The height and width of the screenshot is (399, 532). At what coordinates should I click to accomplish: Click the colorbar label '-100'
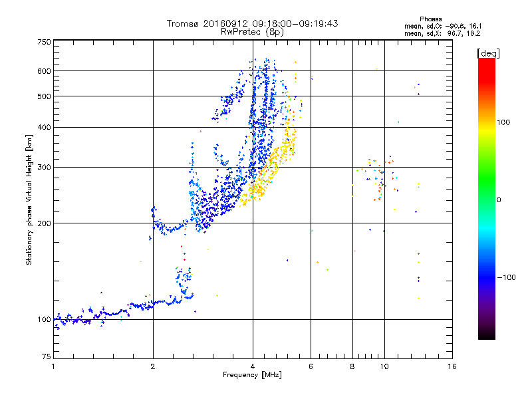click(x=506, y=277)
